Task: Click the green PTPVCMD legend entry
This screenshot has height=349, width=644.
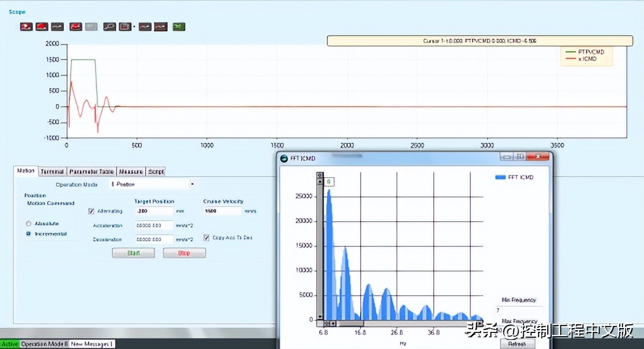Action: pos(585,52)
